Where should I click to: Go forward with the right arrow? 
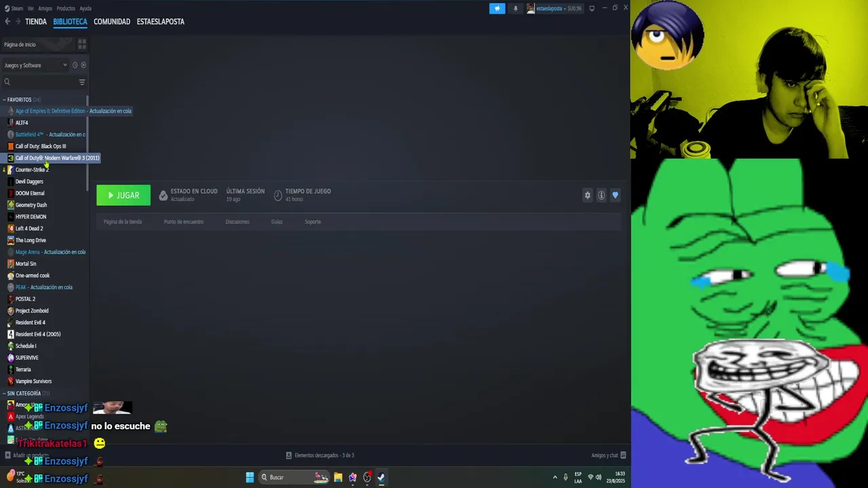tap(18, 22)
